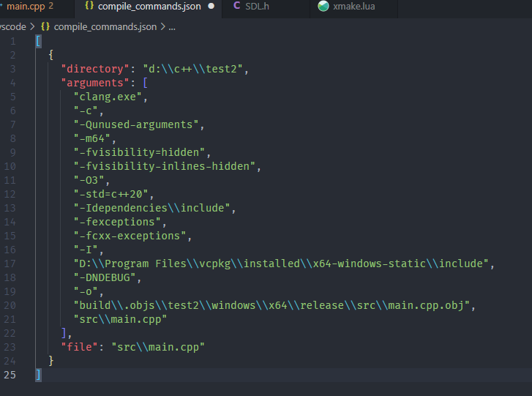This screenshot has height=396, width=532.
Task: Click the C file icon on SDL.h tab
Action: pyautogui.click(x=237, y=6)
